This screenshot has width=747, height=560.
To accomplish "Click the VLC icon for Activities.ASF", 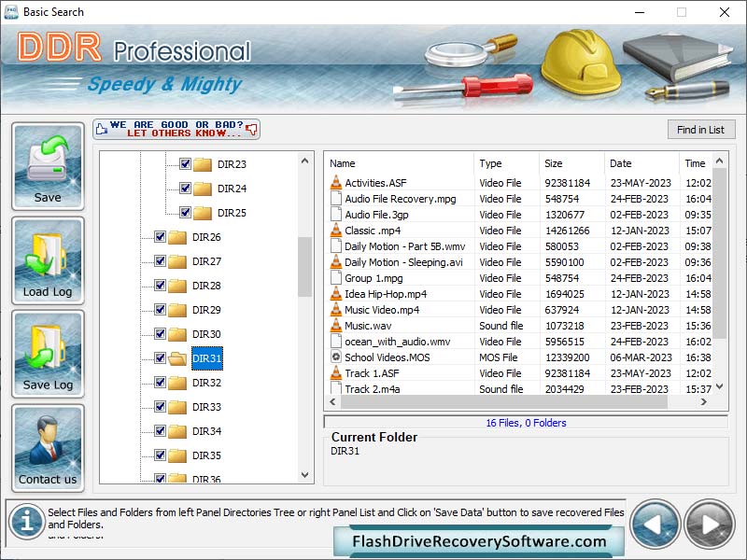I will point(336,182).
